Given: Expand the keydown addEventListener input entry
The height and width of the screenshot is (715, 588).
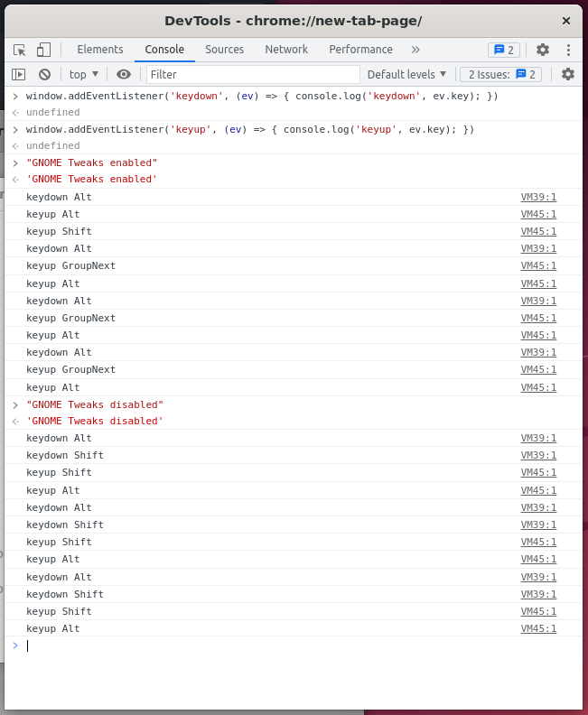Looking at the screenshot, I should click(15, 97).
